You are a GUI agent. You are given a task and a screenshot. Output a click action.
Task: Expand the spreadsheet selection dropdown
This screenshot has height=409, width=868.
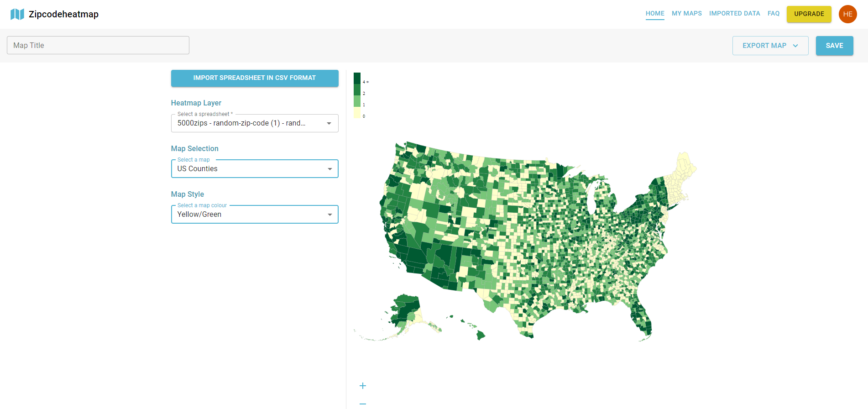[x=255, y=123]
